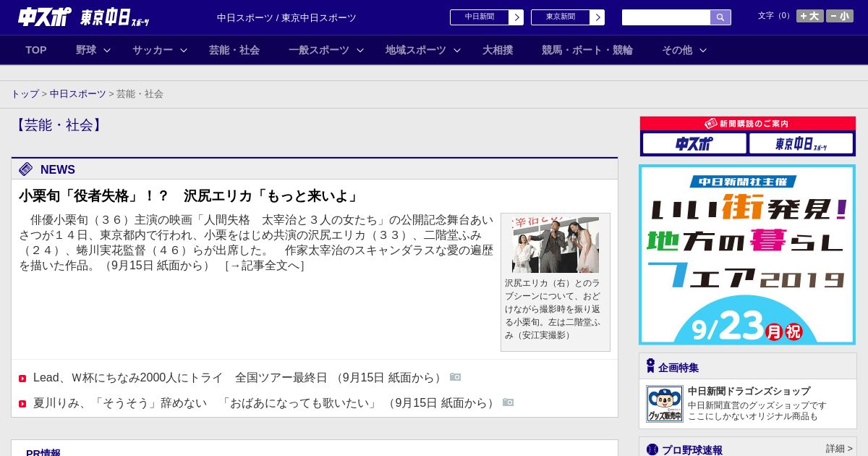Viewport: 868px width, 456px height.
Task: Select 大相撲 in navigation bar
Action: coord(498,50)
